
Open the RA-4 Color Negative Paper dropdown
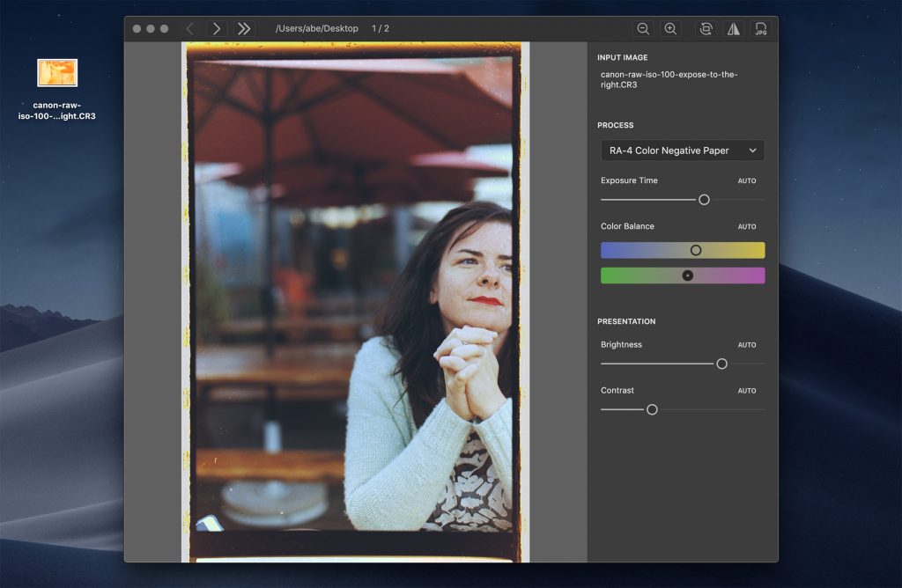click(683, 151)
